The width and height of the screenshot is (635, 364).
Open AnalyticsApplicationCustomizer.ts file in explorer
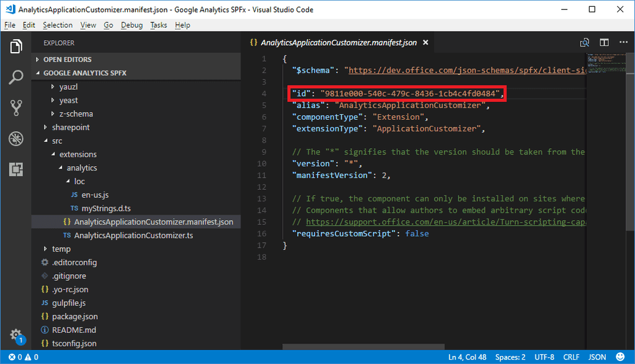(133, 236)
